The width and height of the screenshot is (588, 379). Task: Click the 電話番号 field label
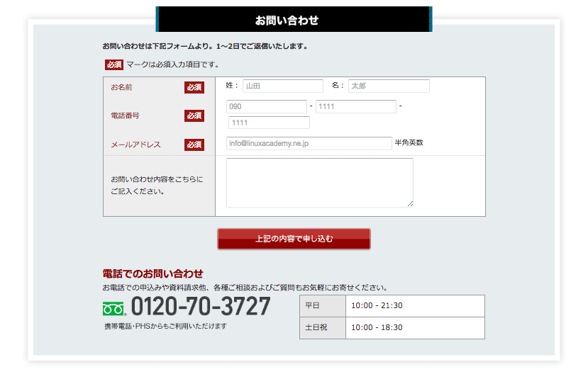[125, 115]
